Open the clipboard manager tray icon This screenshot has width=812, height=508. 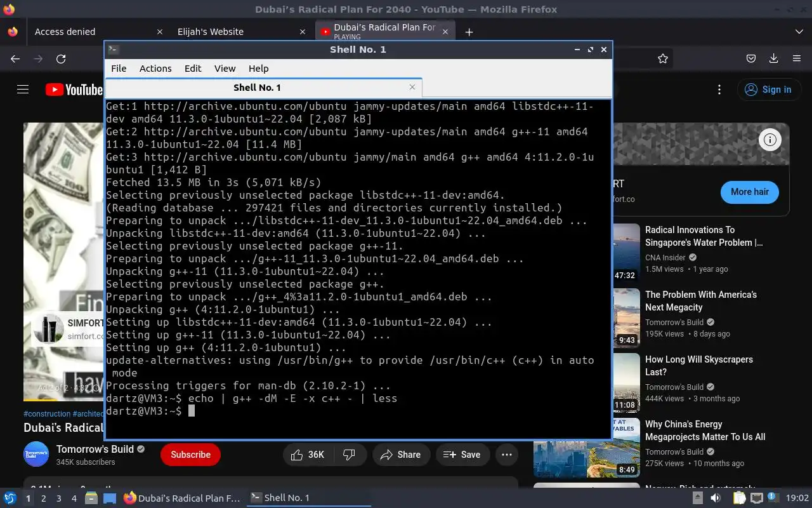coord(739,498)
